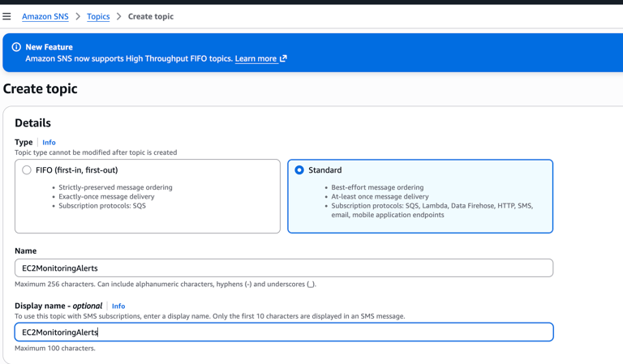
Task: Open the Info link next to Type
Action: 49,142
